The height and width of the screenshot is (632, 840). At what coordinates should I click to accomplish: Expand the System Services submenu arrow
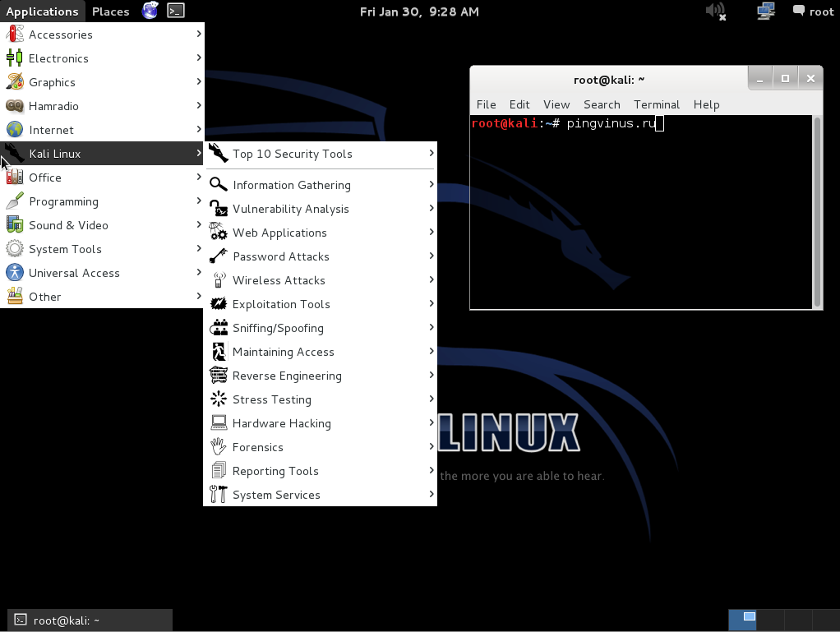[432, 494]
